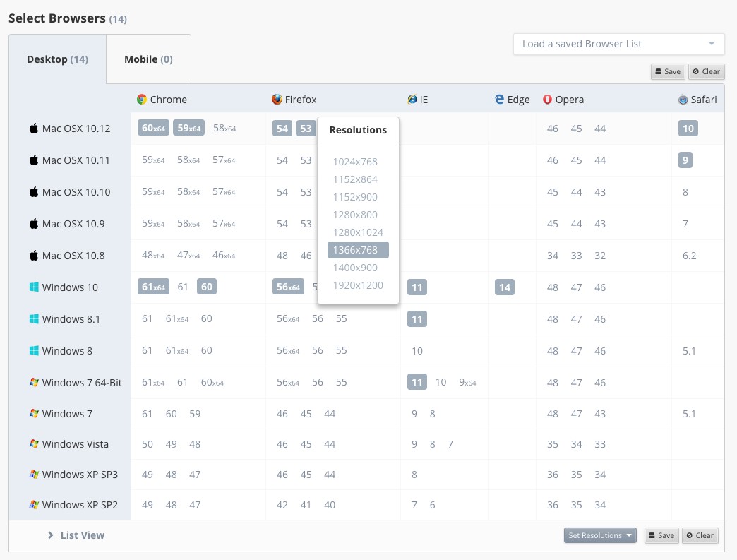This screenshot has width=737, height=560.
Task: Click the Chrome browser icon in the header
Action: click(141, 99)
